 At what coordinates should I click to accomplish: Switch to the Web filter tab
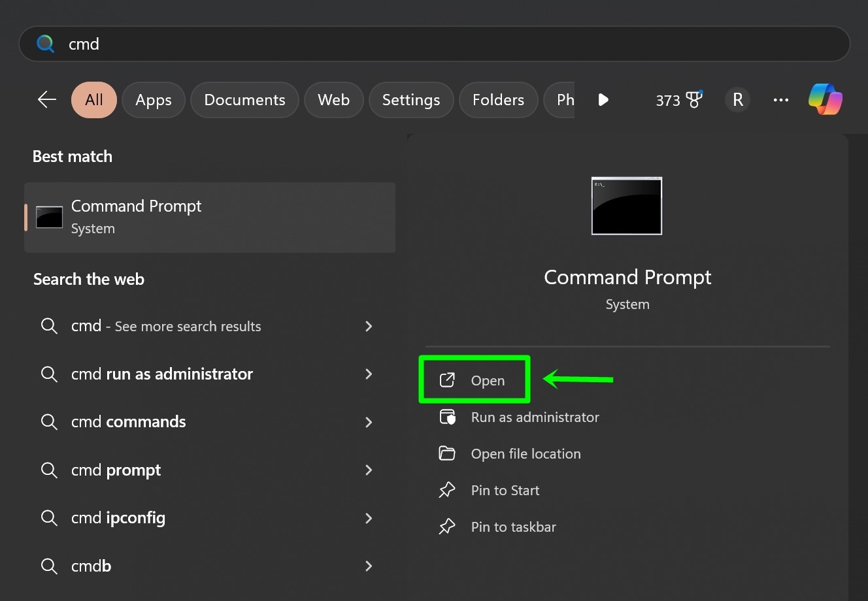(x=333, y=100)
